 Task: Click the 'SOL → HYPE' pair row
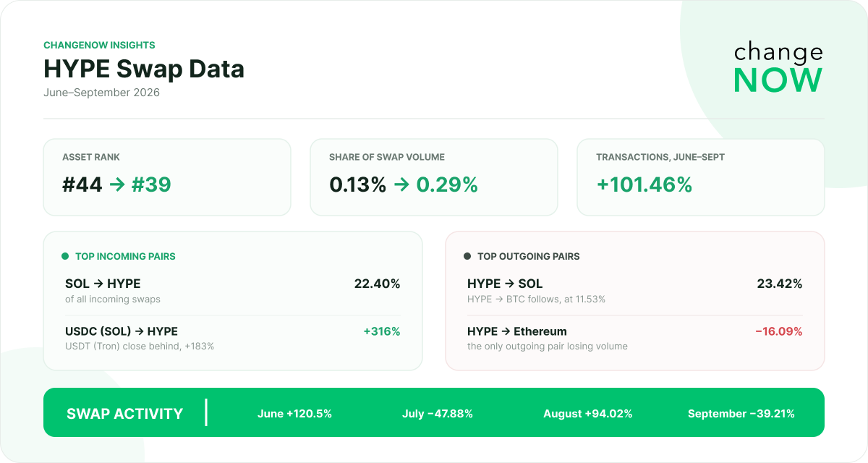coord(232,290)
